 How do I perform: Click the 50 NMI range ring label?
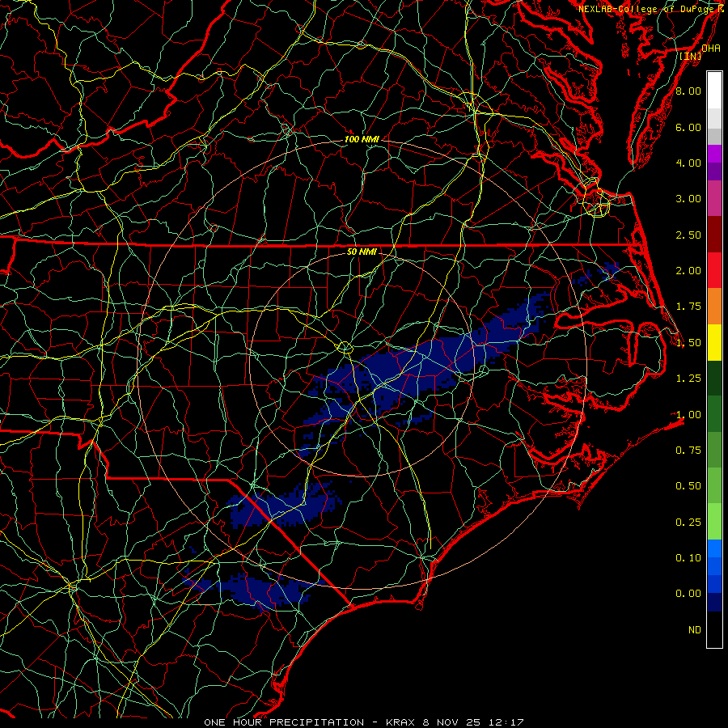click(x=362, y=252)
